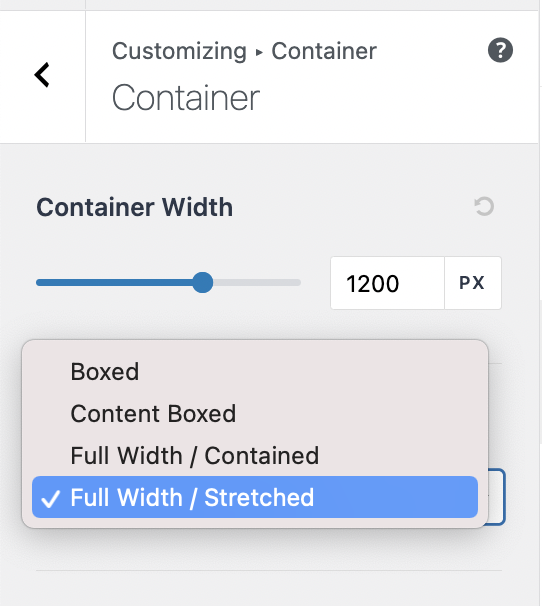This screenshot has width=542, height=606.
Task: Select the highlighted Full Width / Stretched option
Action: click(255, 497)
